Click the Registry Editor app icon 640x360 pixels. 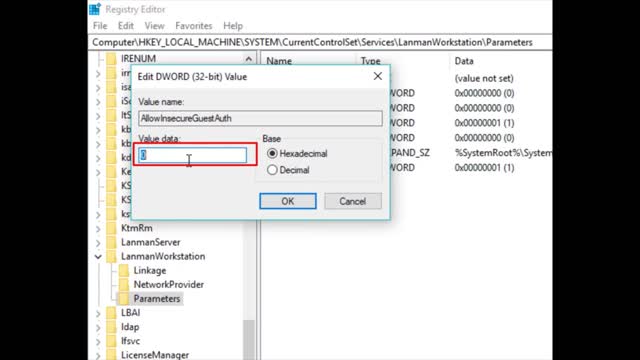pos(95,9)
